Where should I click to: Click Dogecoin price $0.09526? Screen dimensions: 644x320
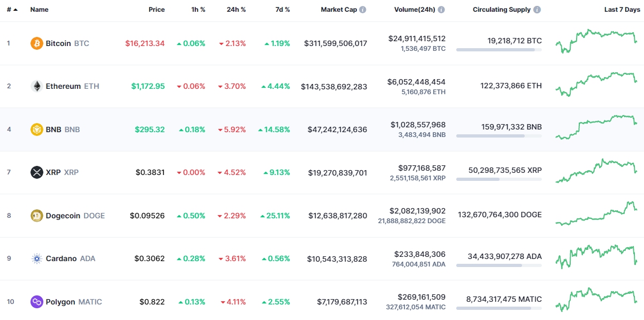(147, 216)
